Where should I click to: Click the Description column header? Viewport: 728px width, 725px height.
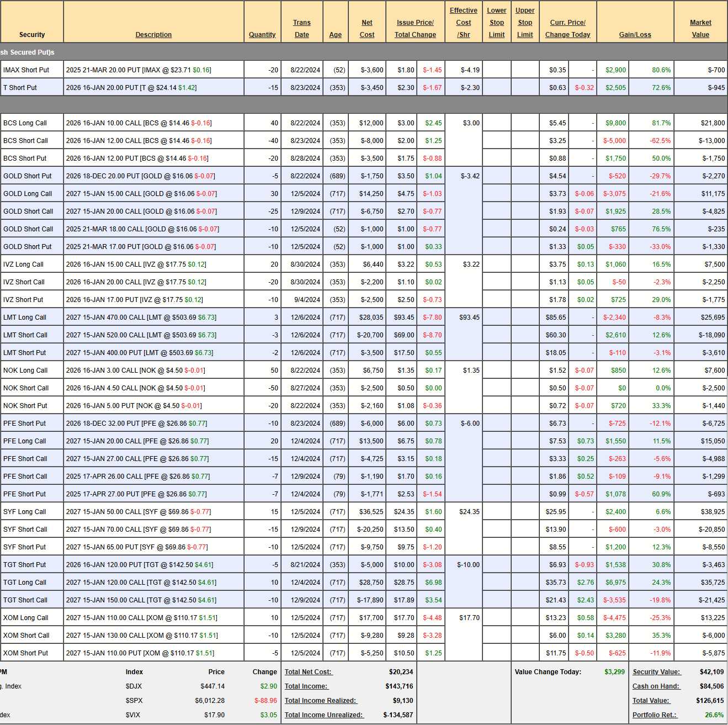[153, 35]
